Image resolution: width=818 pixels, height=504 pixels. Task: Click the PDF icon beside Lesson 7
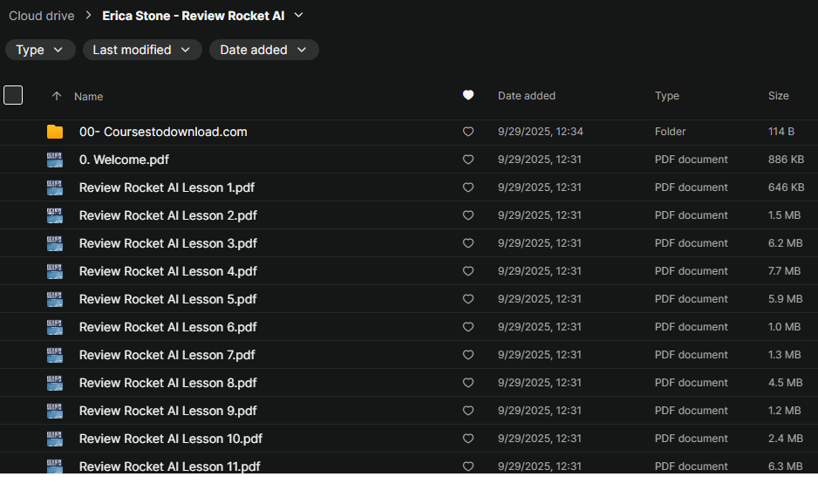[55, 355]
